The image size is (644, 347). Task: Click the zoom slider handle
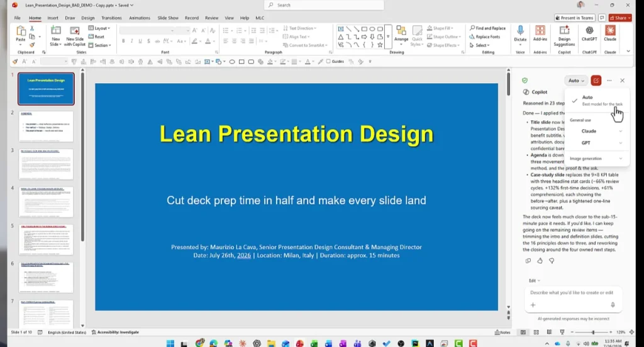pos(592,332)
